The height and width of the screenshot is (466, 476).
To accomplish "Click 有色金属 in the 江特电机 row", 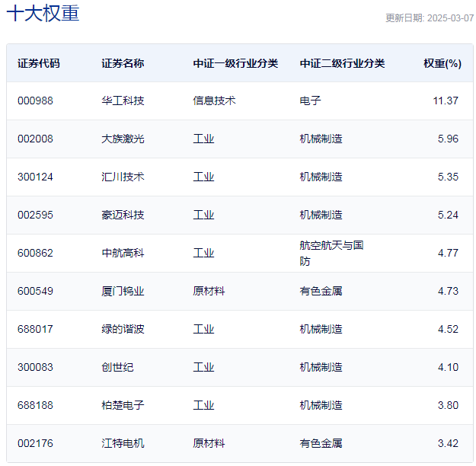I will [321, 443].
